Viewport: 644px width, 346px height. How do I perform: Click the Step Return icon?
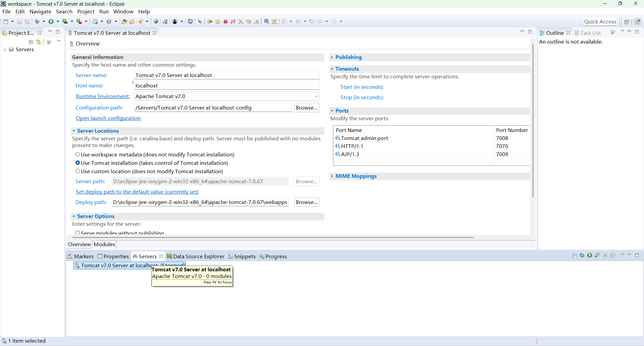coord(257,21)
